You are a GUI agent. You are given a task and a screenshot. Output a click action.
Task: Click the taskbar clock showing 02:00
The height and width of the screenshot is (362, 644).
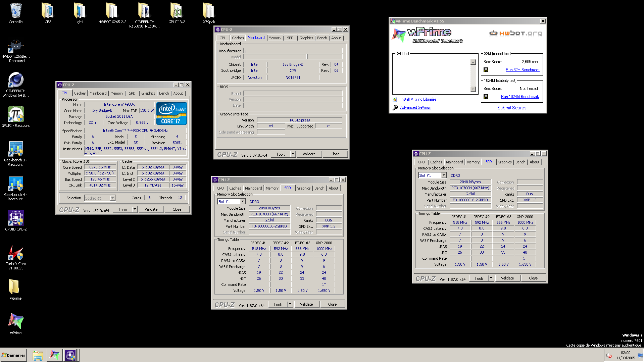[x=626, y=353]
